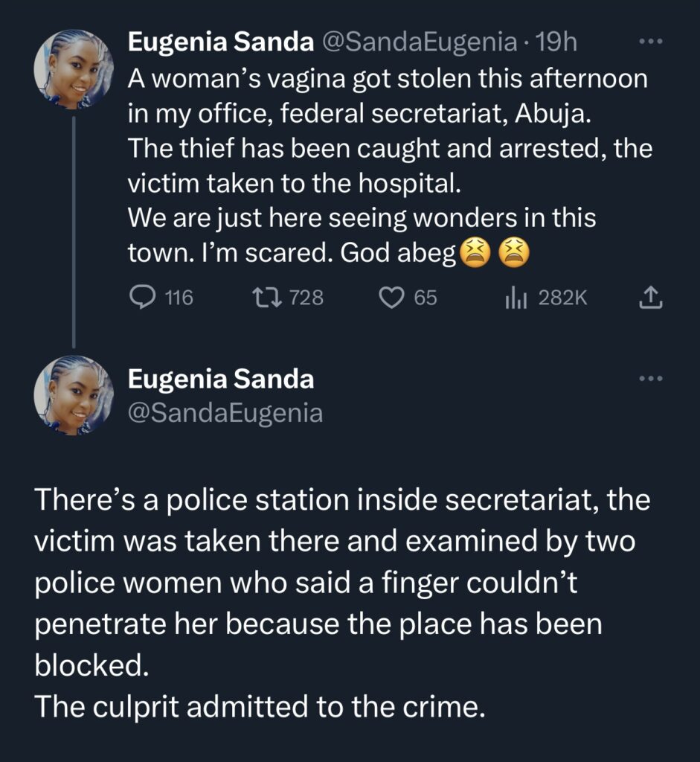Tap the share upload arrow icon
This screenshot has width=700, height=762.
point(650,298)
